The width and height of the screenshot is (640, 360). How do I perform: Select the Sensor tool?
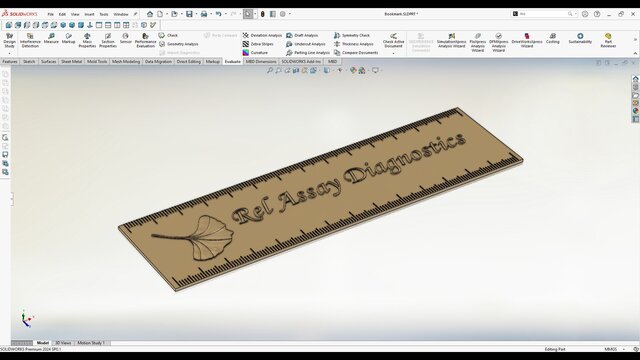pyautogui.click(x=126, y=38)
